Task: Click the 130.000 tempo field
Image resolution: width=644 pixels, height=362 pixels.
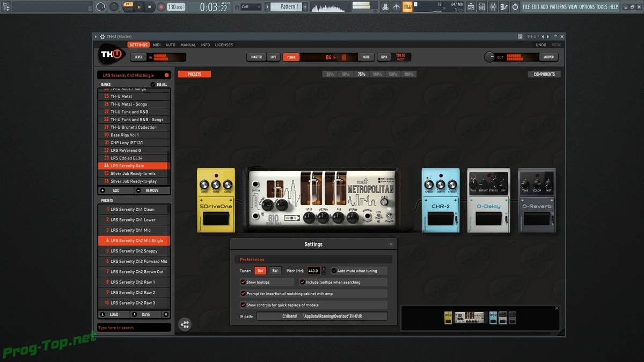Action: pos(176,7)
